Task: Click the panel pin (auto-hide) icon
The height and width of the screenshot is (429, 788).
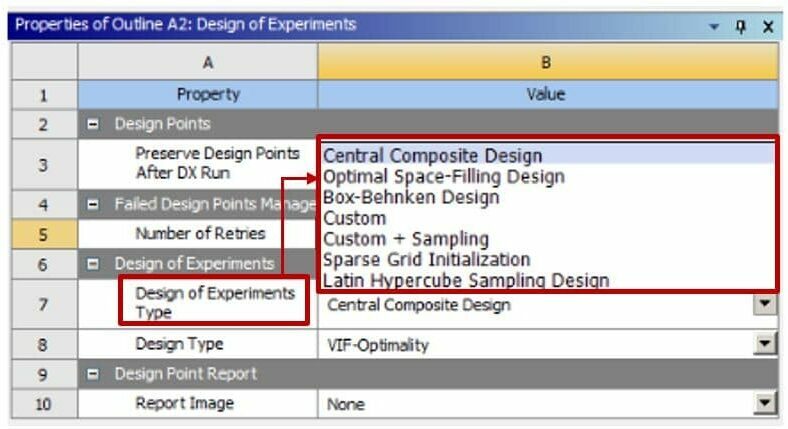Action: click(x=741, y=25)
